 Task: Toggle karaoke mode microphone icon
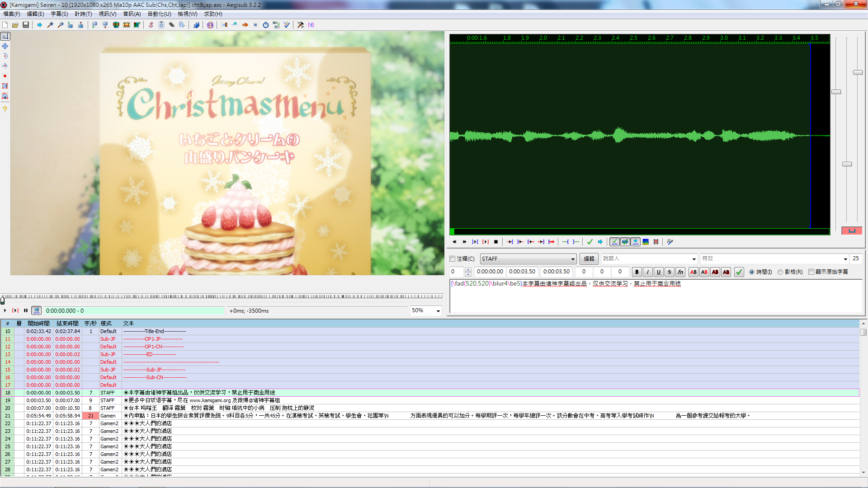click(x=670, y=242)
